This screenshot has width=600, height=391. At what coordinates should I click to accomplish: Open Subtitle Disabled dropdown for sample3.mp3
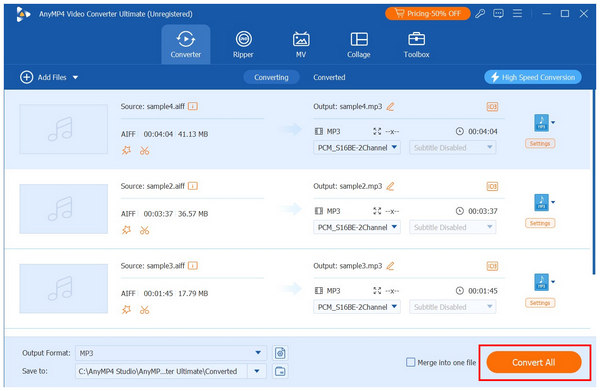pos(453,307)
